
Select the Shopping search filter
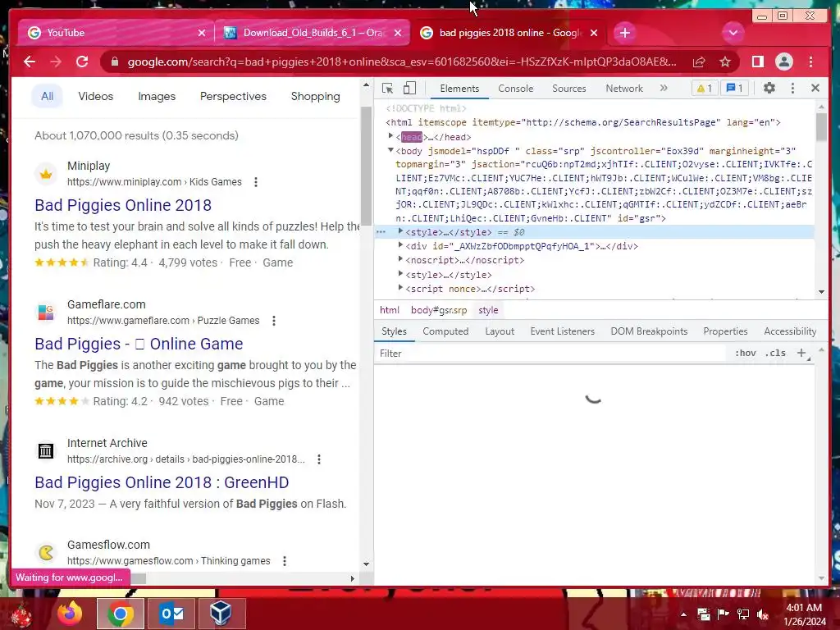[315, 97]
